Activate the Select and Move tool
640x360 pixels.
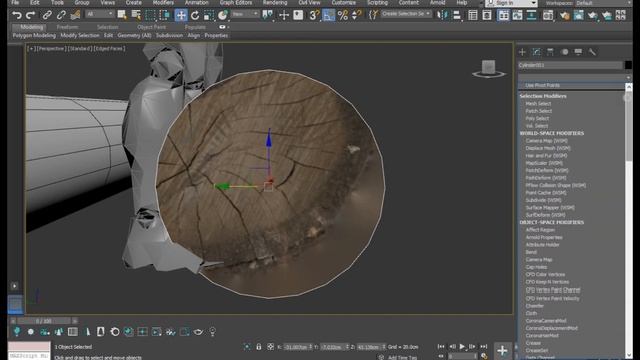pyautogui.click(x=181, y=16)
